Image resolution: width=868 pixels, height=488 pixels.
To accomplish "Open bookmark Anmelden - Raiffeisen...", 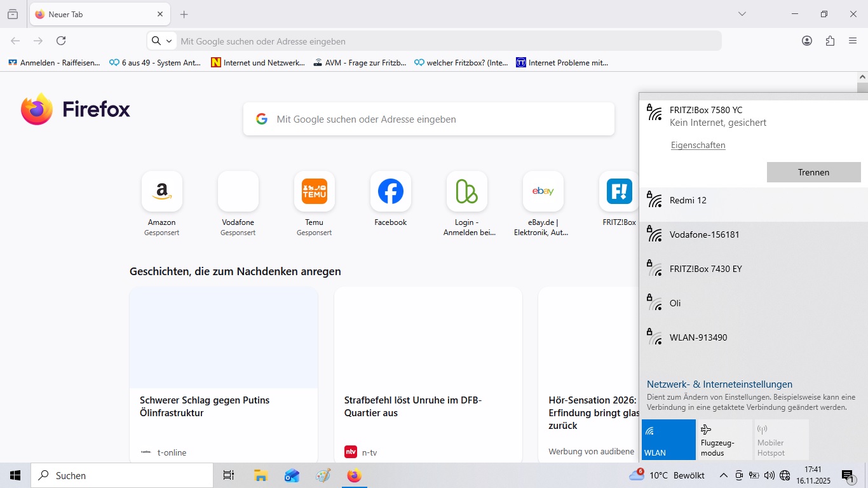I will pyautogui.click(x=54, y=62).
